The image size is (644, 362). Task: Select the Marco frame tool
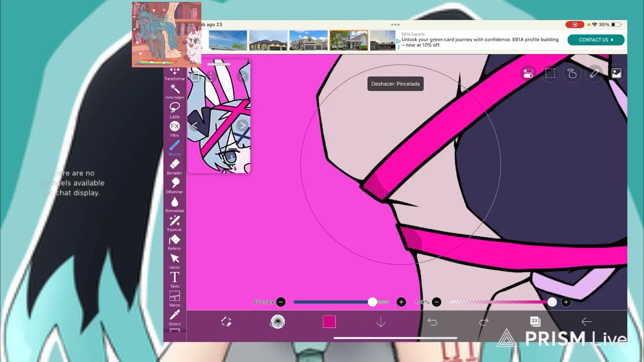[x=175, y=299]
